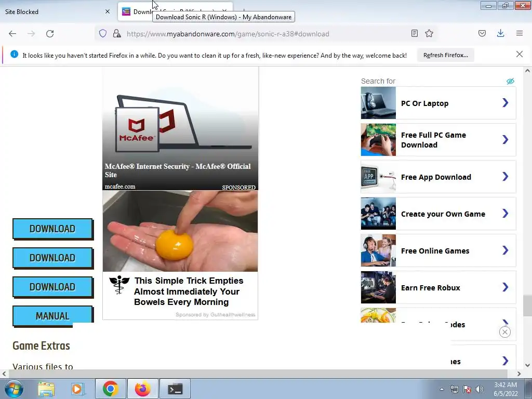Click the vertical scrollbar thumb
This screenshot has height=399, width=532.
point(527,305)
